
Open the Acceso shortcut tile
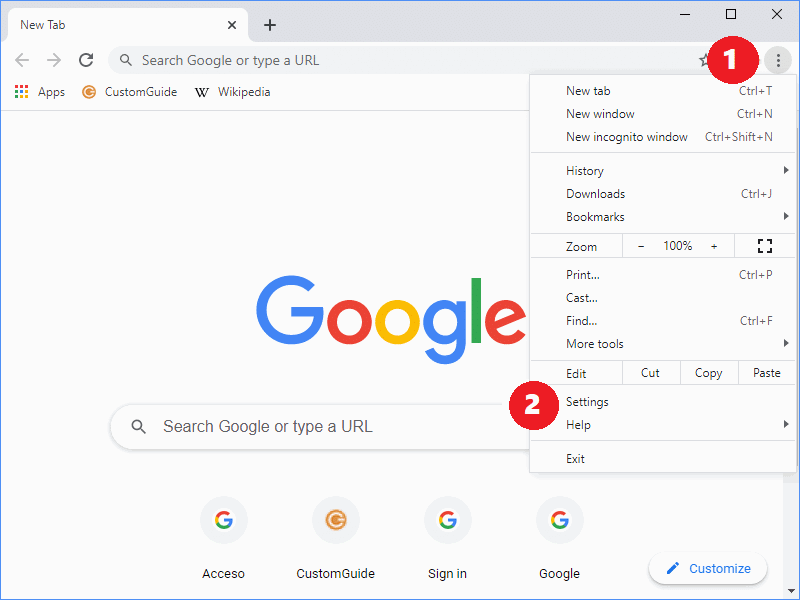(223, 538)
